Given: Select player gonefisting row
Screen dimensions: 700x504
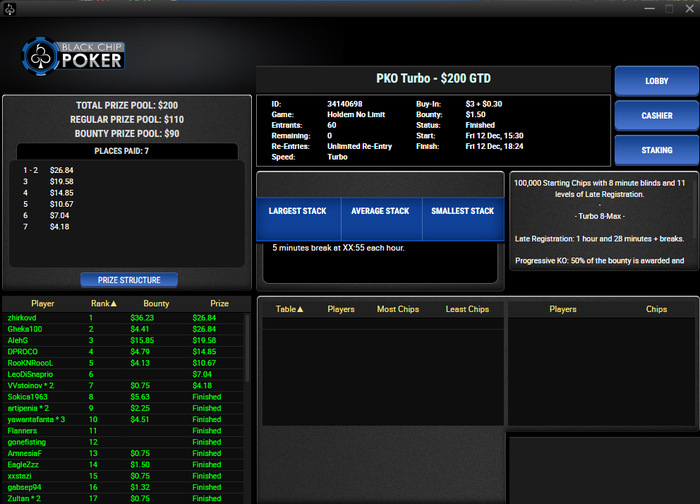Looking at the screenshot, I should click(x=124, y=442).
